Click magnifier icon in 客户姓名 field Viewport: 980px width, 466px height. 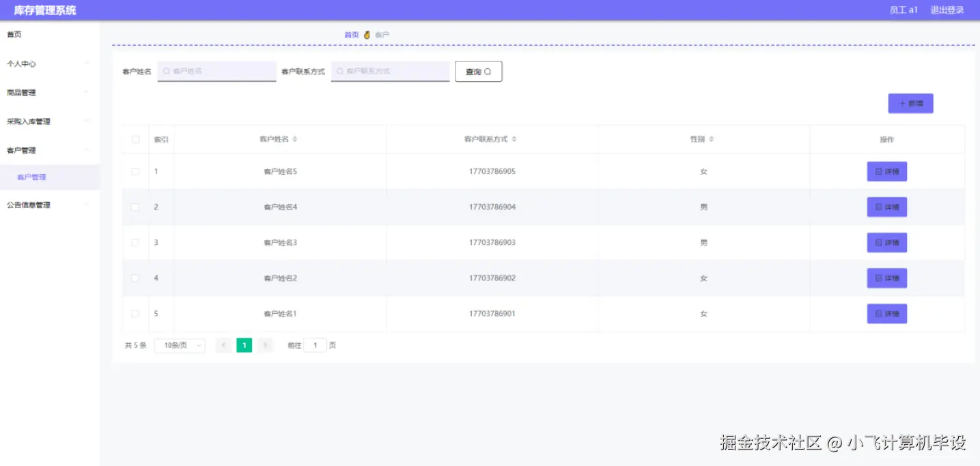pyautogui.click(x=166, y=71)
